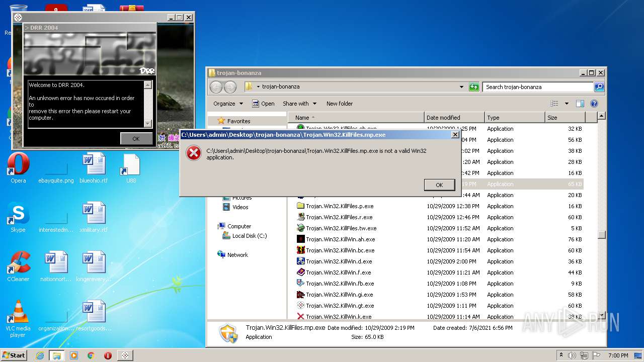Select Trojan.Win32.KillWin.gi.exe file icon
This screenshot has height=362, width=644.
coord(301,295)
